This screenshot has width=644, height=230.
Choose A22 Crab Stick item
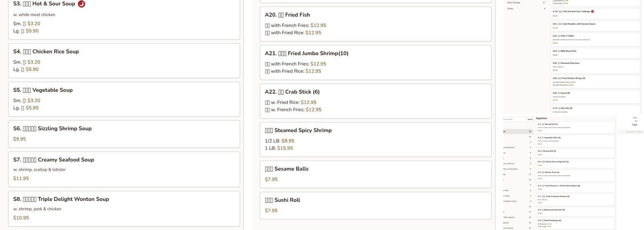[375, 101]
